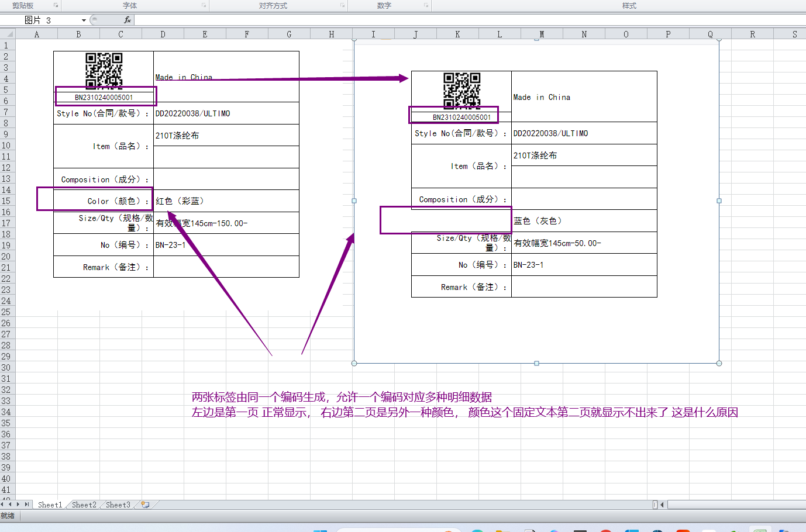This screenshot has width=806, height=532.
Task: Select the Sheet1 tab
Action: [x=50, y=505]
